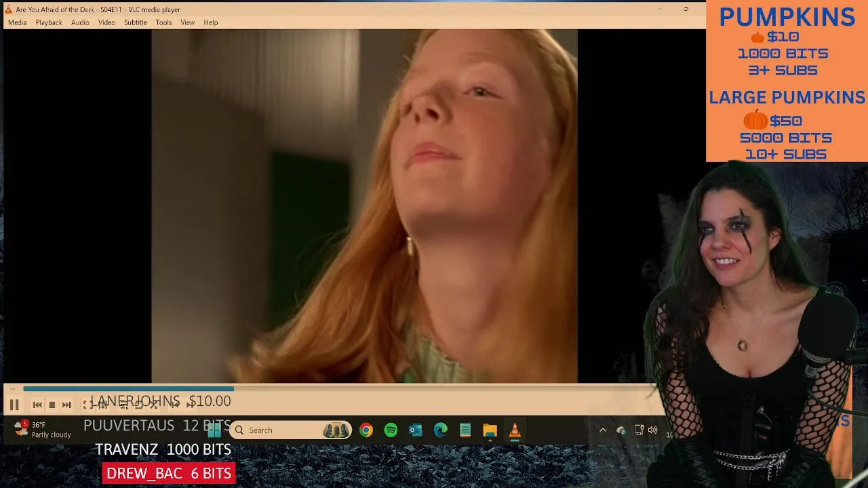Screen dimensions: 868x488
Task: Toggle loop mode in VLC
Action: point(139,405)
